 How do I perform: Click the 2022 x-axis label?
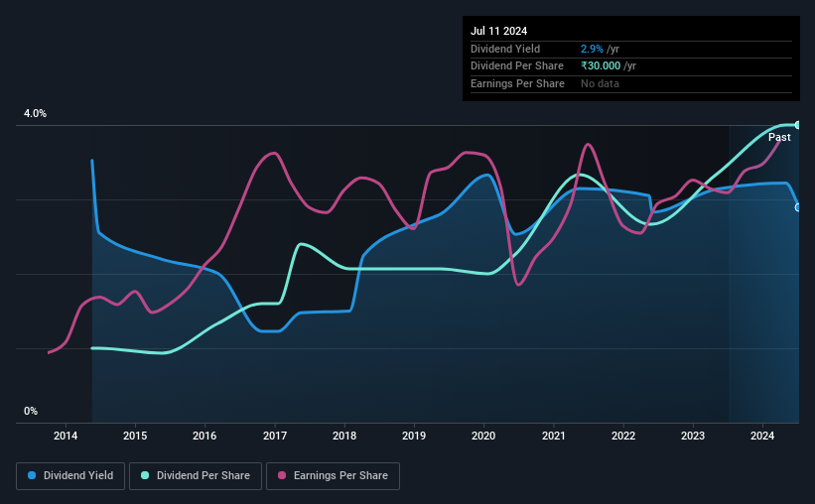click(623, 436)
